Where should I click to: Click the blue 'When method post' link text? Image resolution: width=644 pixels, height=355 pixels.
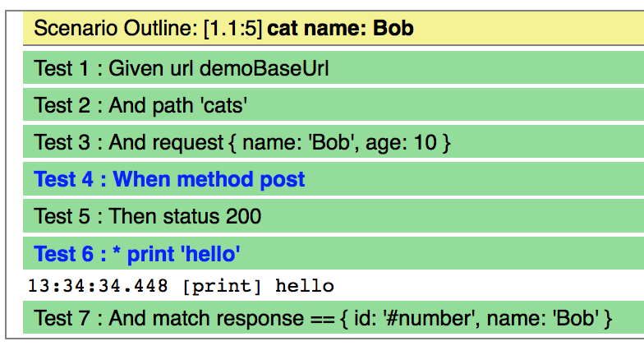pyautogui.click(x=209, y=179)
